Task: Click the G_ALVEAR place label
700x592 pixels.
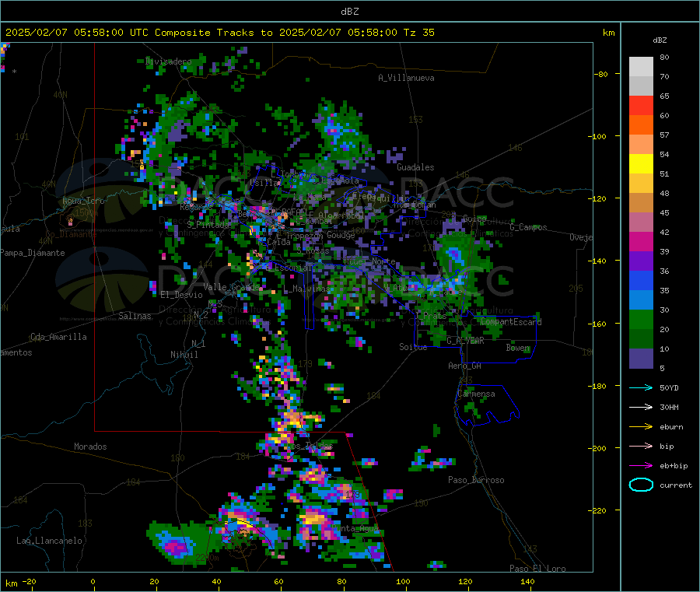Action: [465, 341]
